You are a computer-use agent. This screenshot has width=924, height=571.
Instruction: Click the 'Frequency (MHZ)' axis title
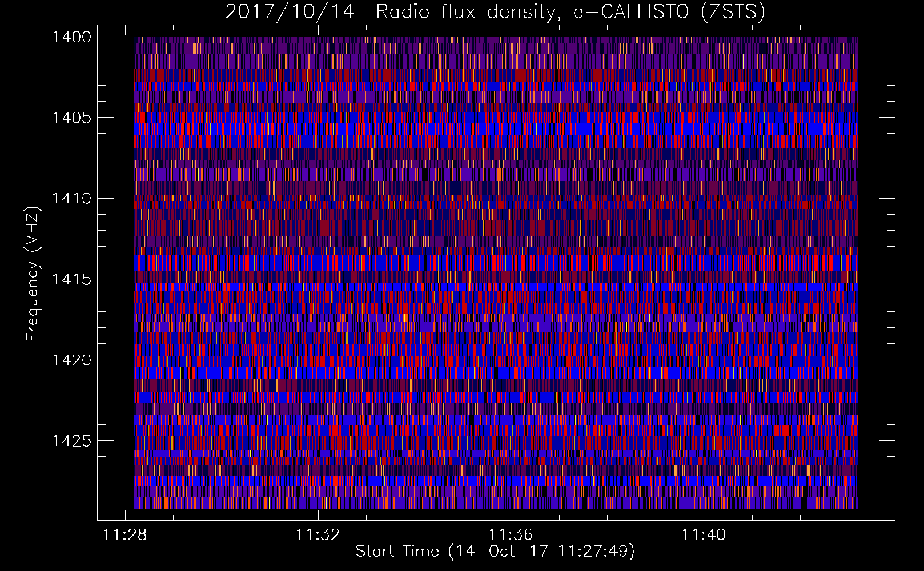tap(33, 274)
